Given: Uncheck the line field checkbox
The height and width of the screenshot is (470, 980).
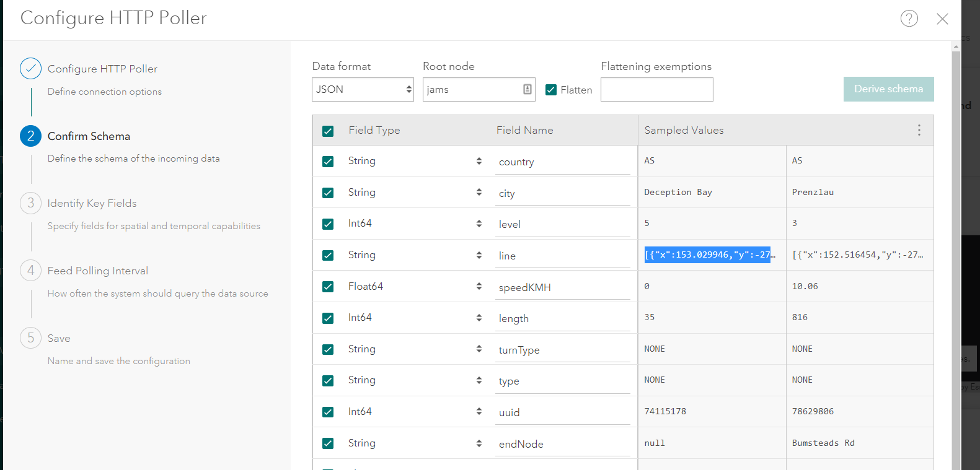Looking at the screenshot, I should point(328,255).
